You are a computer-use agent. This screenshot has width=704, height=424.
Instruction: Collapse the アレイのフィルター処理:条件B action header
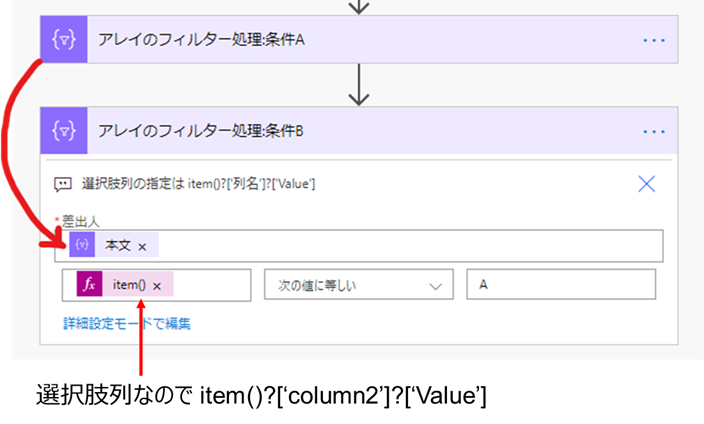[x=359, y=131]
